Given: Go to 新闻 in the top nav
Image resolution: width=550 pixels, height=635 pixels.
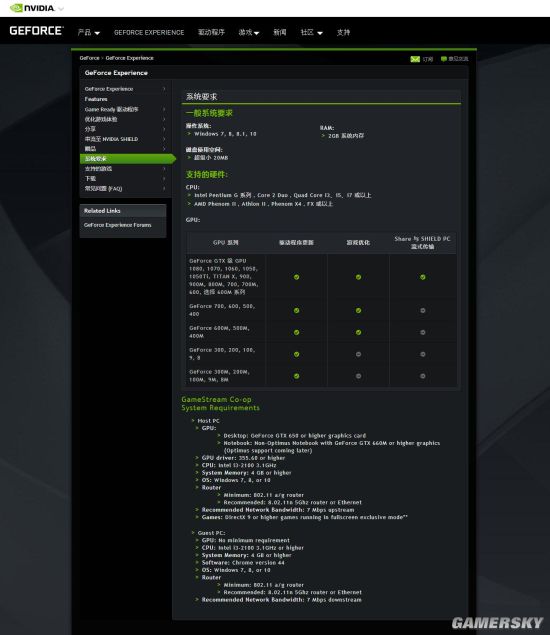Looking at the screenshot, I should [x=279, y=32].
